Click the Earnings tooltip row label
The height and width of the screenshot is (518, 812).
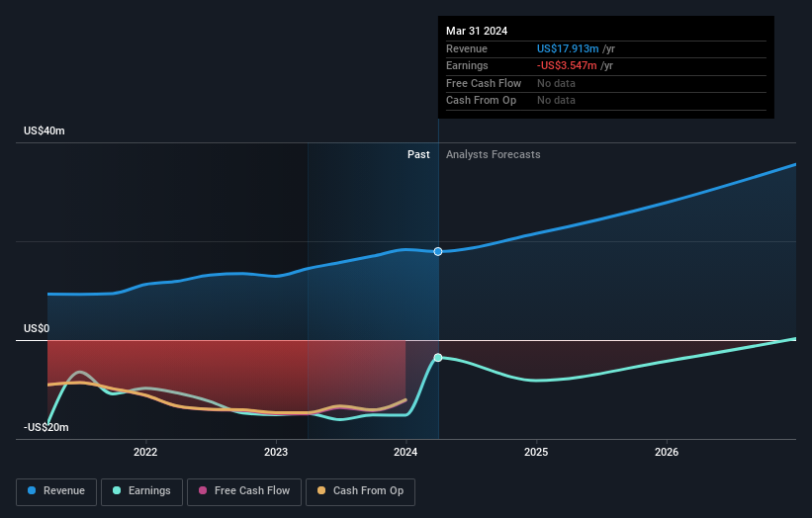click(x=467, y=65)
